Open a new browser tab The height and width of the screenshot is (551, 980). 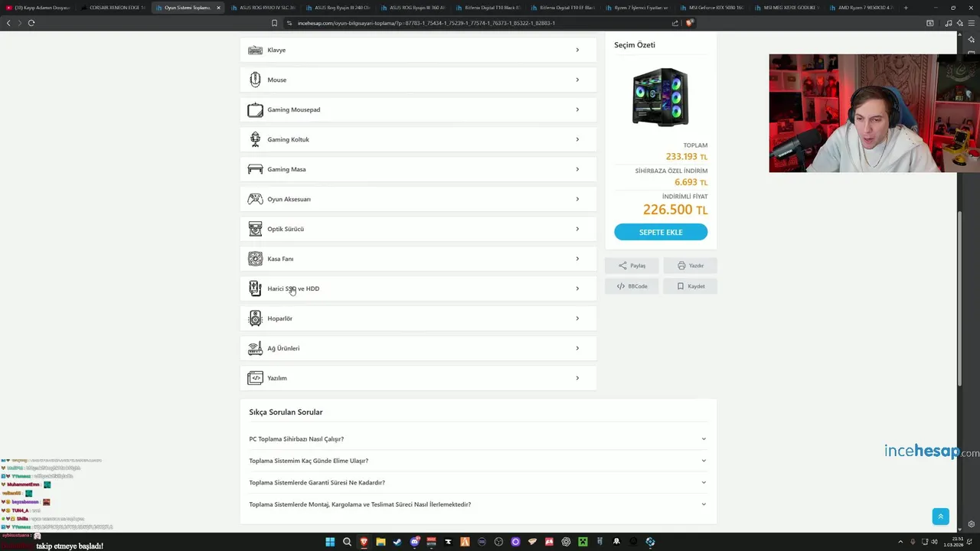pos(906,8)
